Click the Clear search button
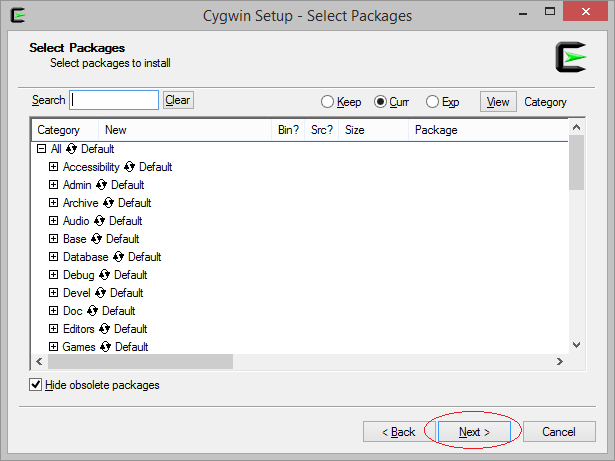 pos(178,100)
